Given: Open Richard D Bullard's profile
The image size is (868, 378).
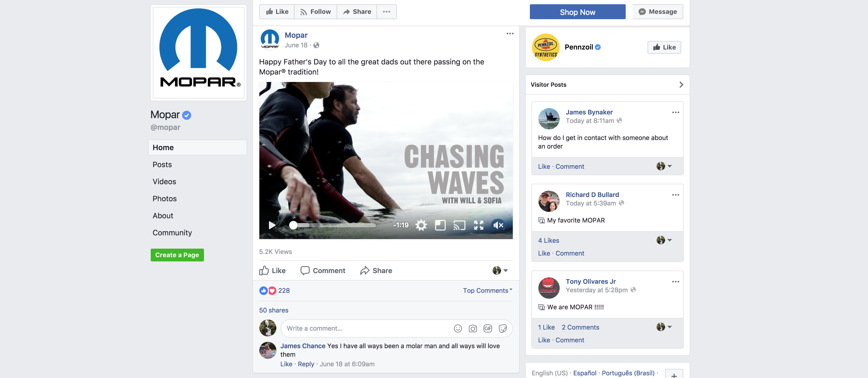Looking at the screenshot, I should (592, 195).
